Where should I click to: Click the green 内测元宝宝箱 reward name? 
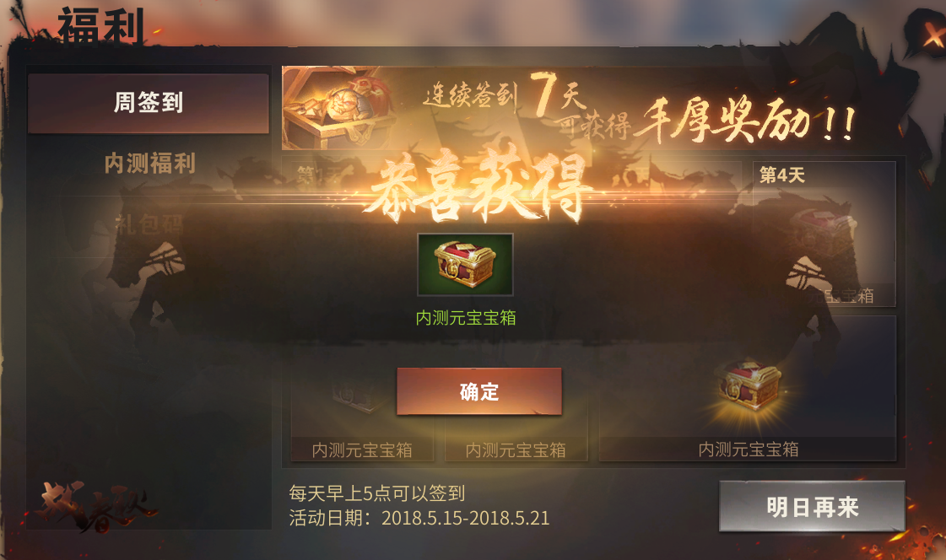(x=466, y=318)
